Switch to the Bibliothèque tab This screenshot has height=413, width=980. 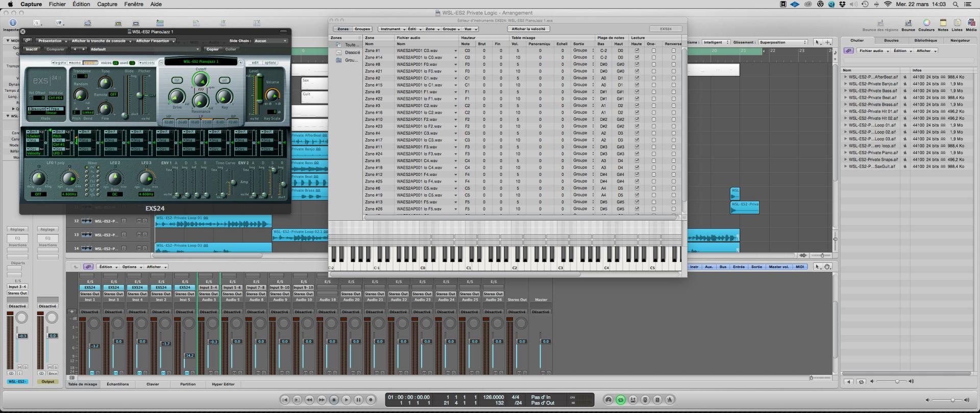tap(925, 40)
